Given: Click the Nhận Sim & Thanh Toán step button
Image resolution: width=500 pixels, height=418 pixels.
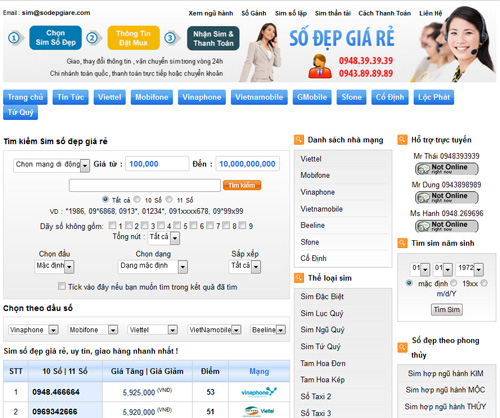Looking at the screenshot, I should click(x=213, y=38).
